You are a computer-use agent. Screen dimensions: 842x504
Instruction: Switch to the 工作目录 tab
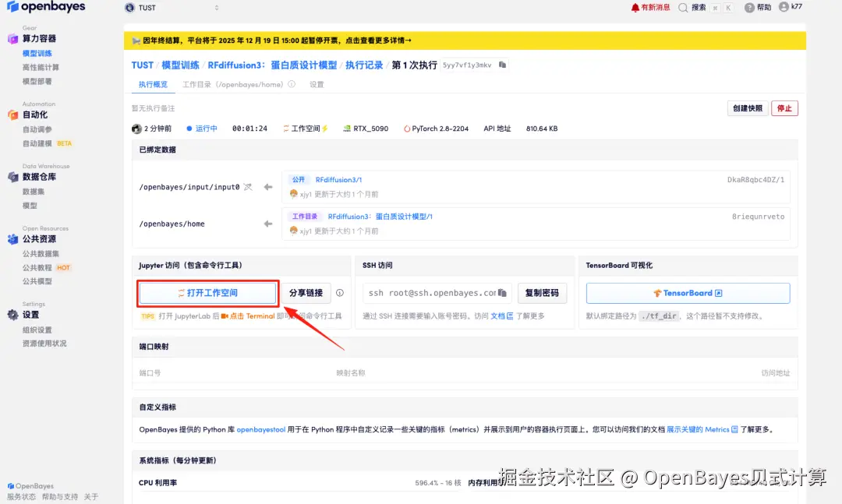[x=232, y=84]
